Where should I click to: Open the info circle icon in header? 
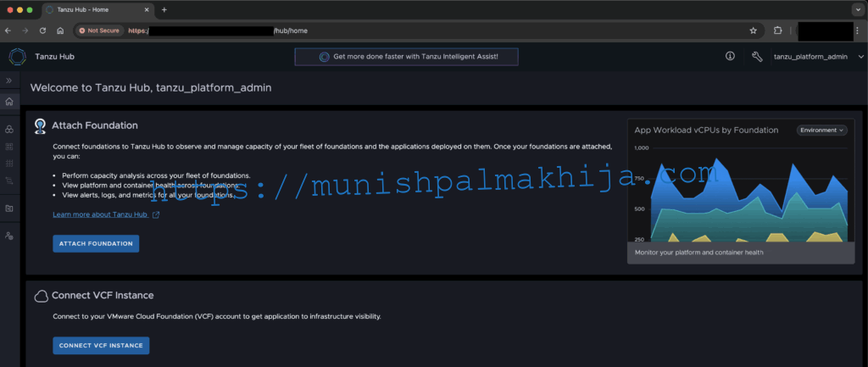tap(730, 57)
